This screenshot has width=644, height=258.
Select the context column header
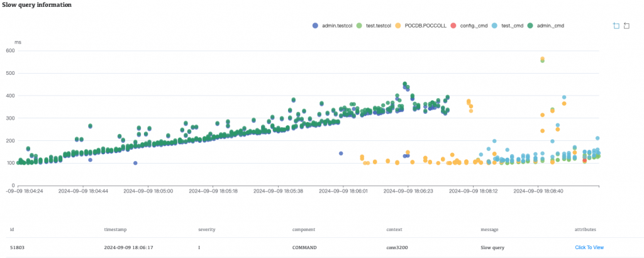[x=394, y=230]
